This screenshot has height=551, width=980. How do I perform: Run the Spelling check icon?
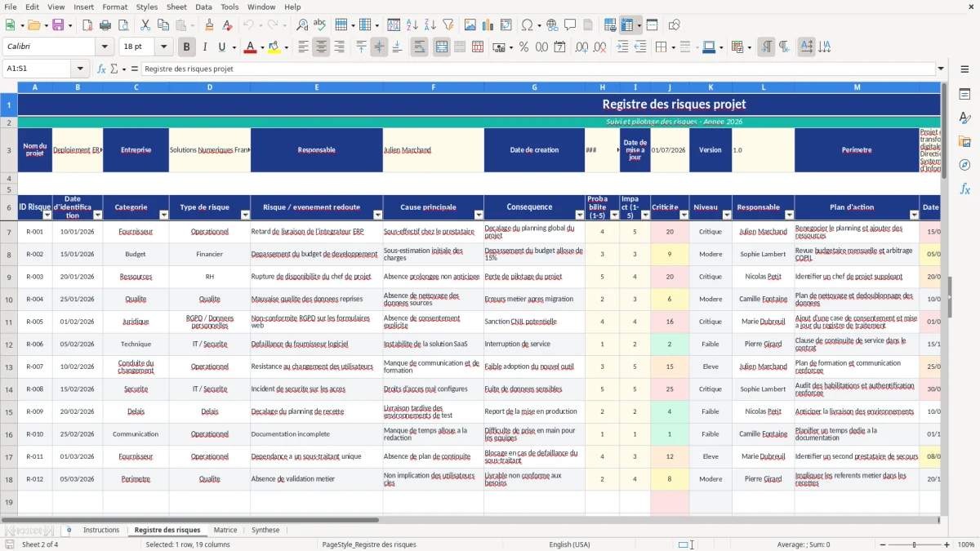tap(320, 25)
